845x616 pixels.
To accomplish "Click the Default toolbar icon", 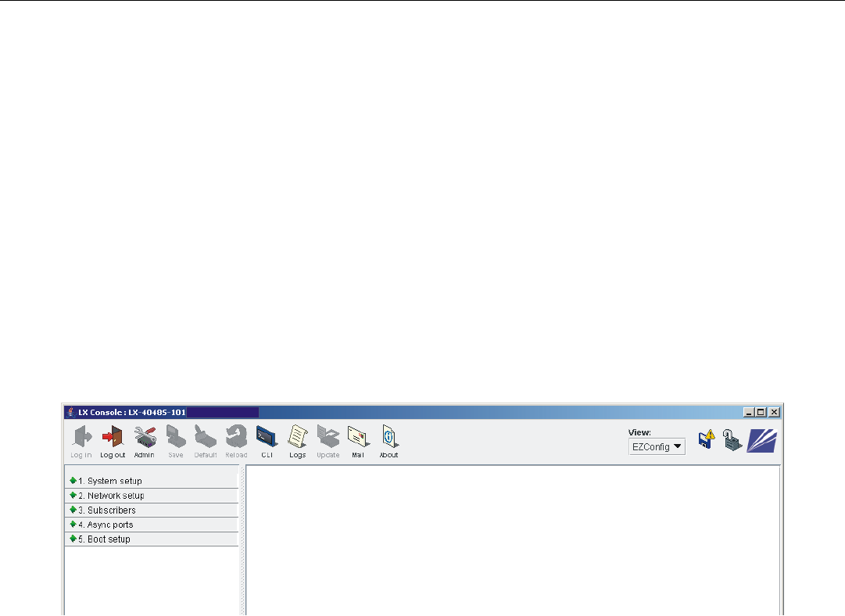I will (206, 437).
